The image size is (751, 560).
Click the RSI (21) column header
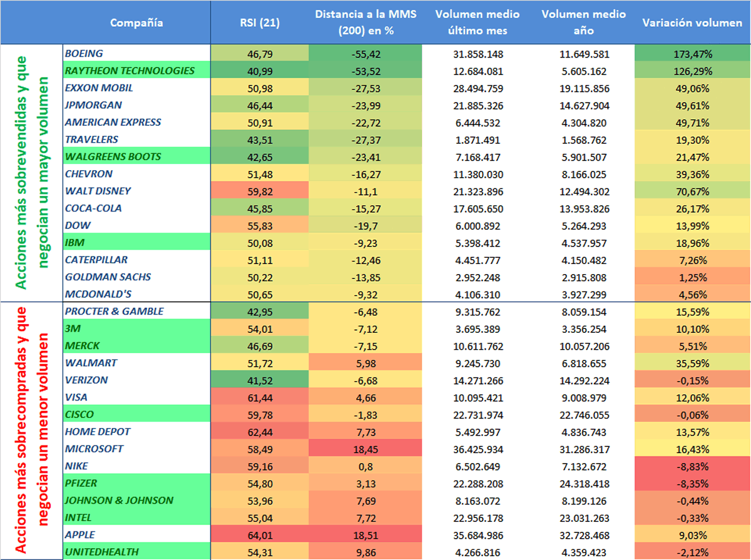[x=260, y=23]
